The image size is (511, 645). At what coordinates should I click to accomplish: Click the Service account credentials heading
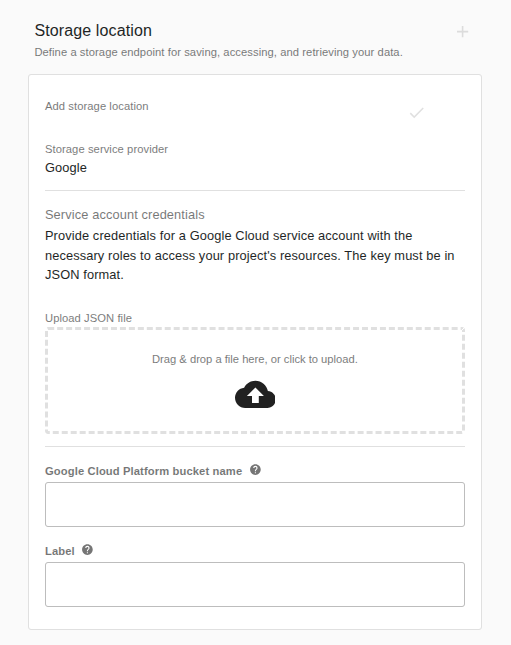[125, 215]
